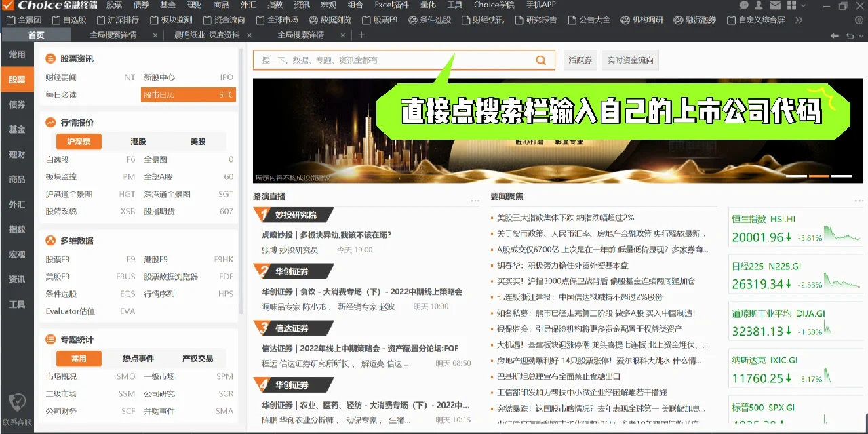Click the 实时资金流向 button
The image size is (868, 434).
(x=630, y=60)
